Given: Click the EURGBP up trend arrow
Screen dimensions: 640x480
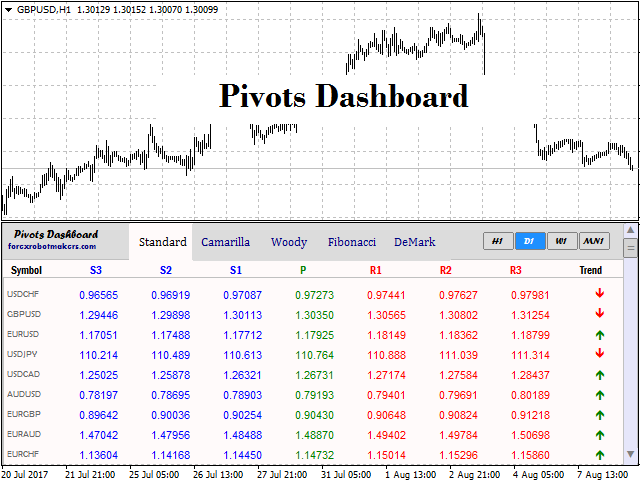Looking at the screenshot, I should coord(600,415).
